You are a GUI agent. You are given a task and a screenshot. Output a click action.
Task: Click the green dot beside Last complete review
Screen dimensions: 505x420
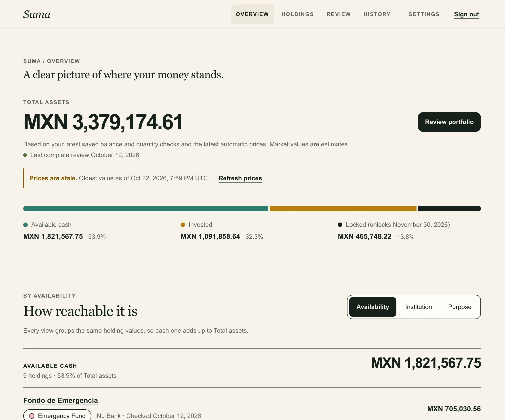pyautogui.click(x=25, y=155)
